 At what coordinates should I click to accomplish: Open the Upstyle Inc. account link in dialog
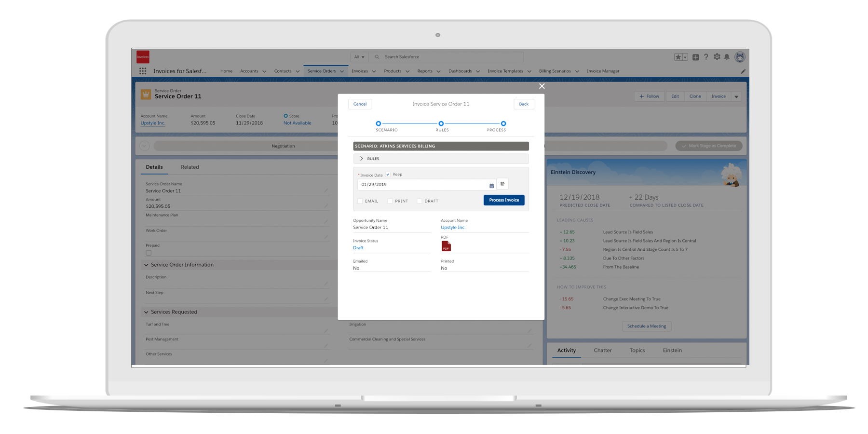(453, 228)
